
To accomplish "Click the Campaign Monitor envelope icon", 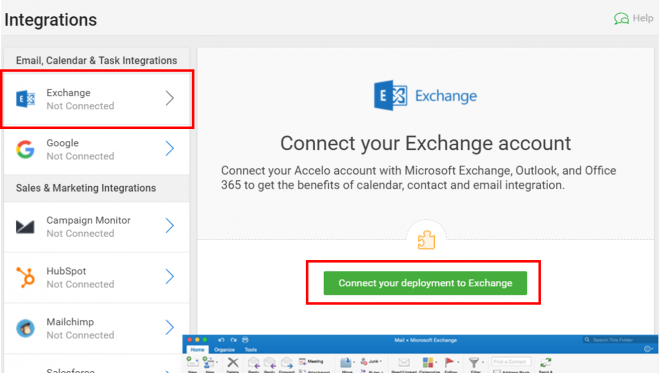I will 25,227.
